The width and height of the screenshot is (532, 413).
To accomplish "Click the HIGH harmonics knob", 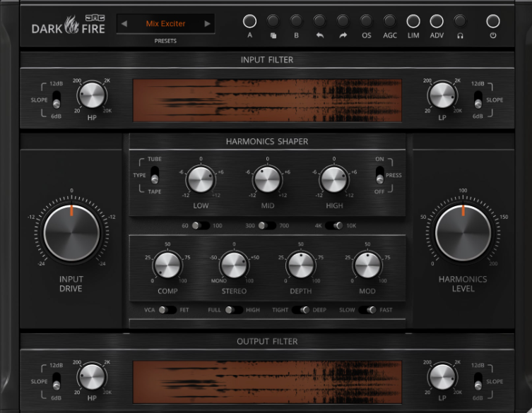I will tap(334, 179).
